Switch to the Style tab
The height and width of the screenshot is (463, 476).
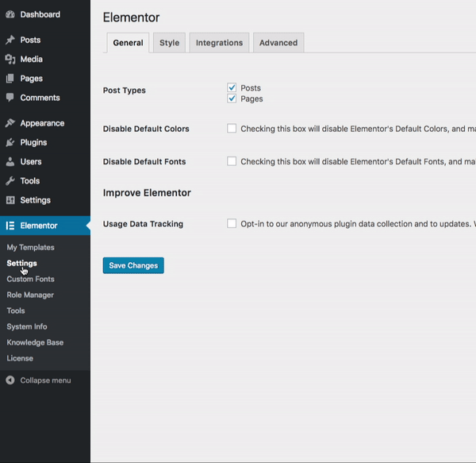[169, 43]
